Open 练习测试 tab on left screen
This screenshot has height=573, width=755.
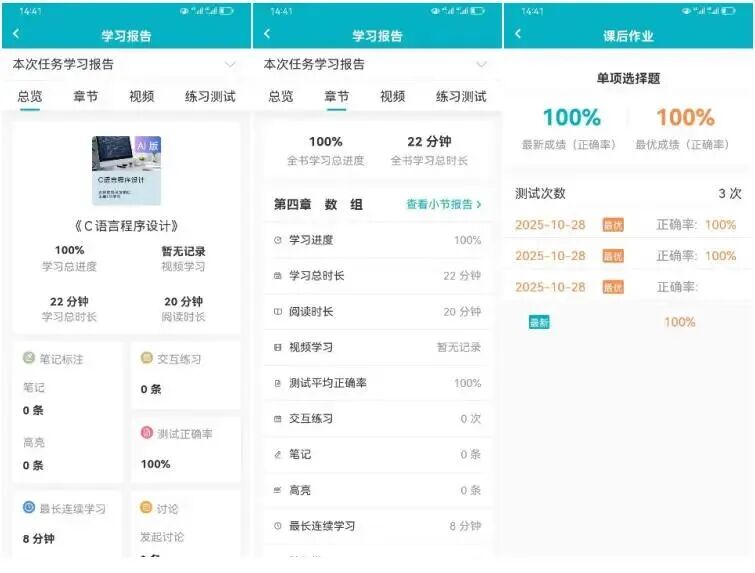[x=210, y=96]
